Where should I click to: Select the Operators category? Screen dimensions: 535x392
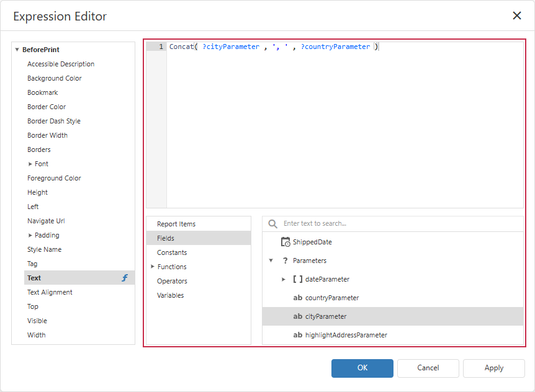(199, 281)
